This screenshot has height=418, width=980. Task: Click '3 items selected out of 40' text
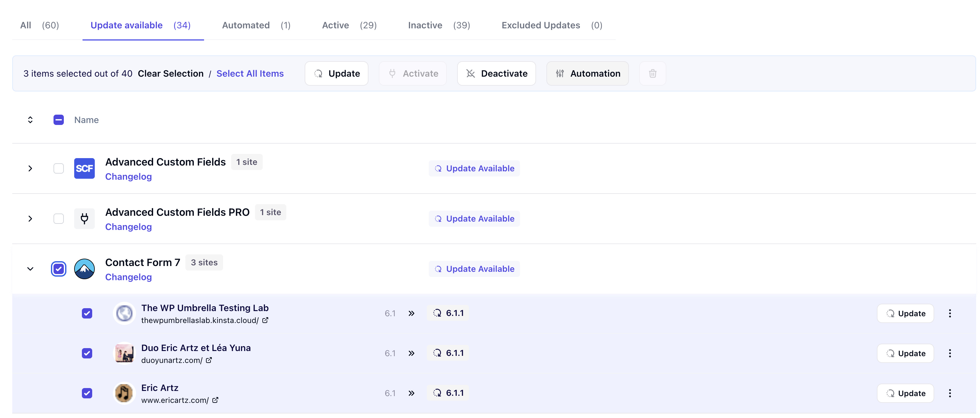pyautogui.click(x=78, y=73)
